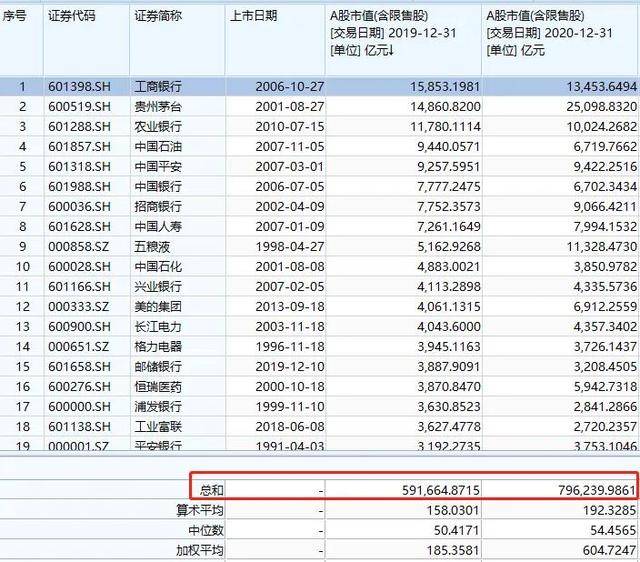
Task: Click listing date 2010-07-15
Action: [x=290, y=127]
